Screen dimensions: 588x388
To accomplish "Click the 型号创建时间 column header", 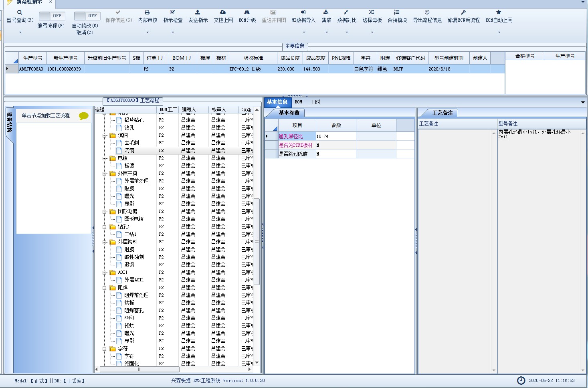I will click(x=449, y=58).
